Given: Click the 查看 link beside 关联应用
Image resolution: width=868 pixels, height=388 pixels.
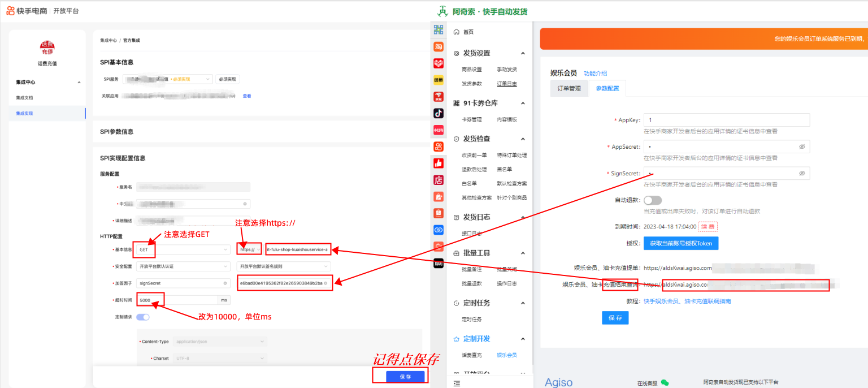Looking at the screenshot, I should click(x=246, y=96).
